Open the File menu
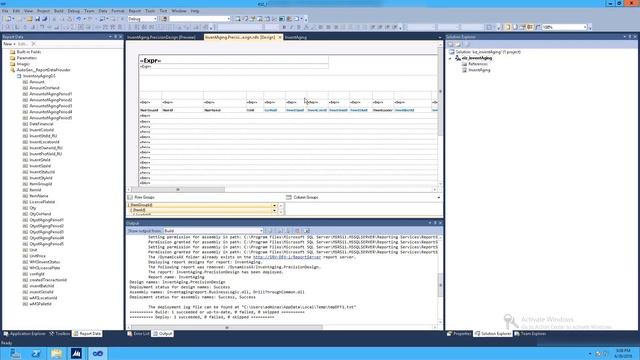This screenshot has height=360, width=640. coord(5,11)
